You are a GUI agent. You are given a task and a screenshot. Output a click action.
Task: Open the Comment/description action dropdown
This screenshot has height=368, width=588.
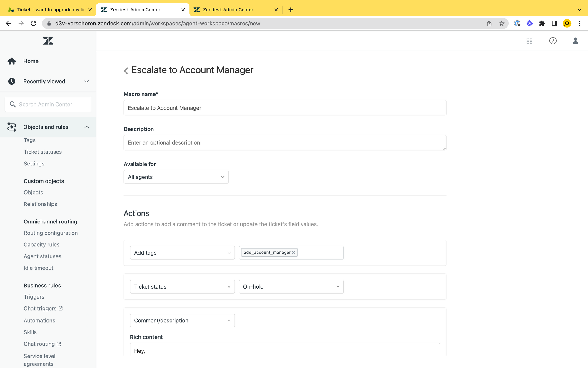click(x=182, y=321)
